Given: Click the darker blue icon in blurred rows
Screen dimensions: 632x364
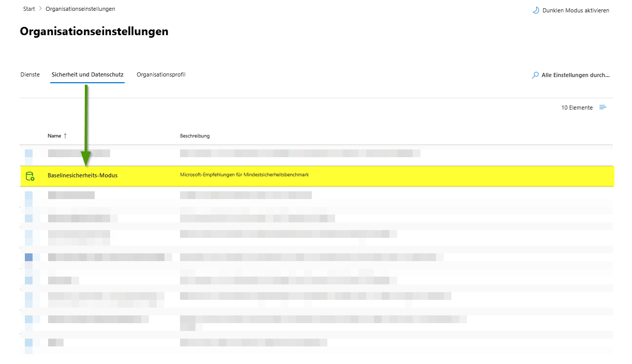Looking at the screenshot, I should pos(28,257).
